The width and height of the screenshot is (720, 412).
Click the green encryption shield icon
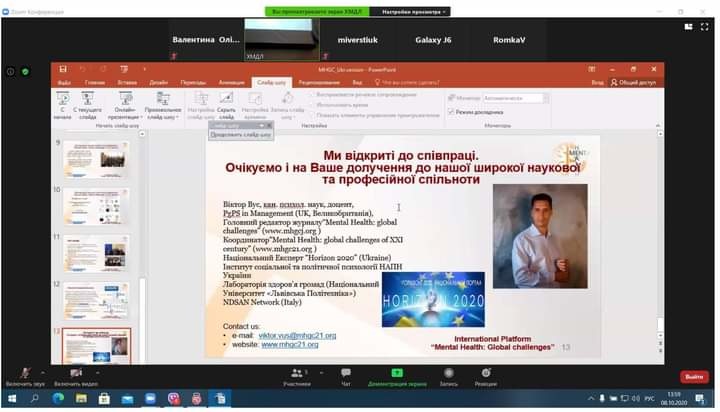(x=25, y=71)
